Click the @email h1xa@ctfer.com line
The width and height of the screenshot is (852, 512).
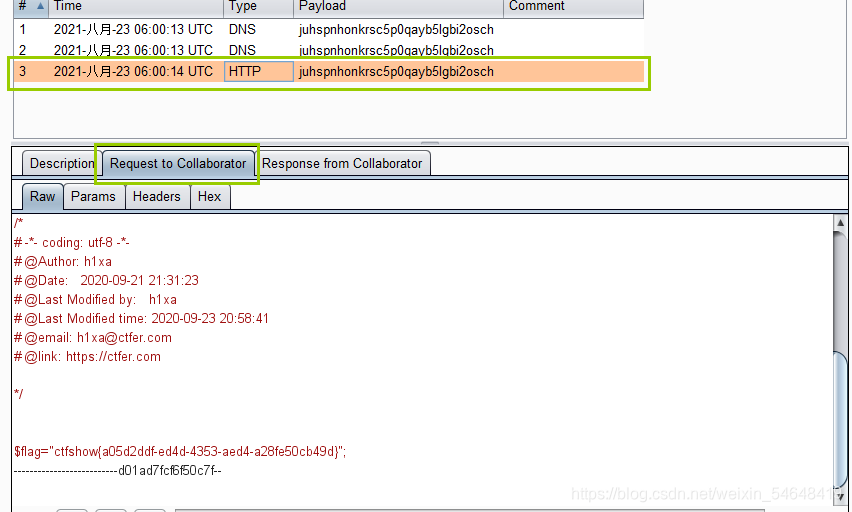(93, 338)
